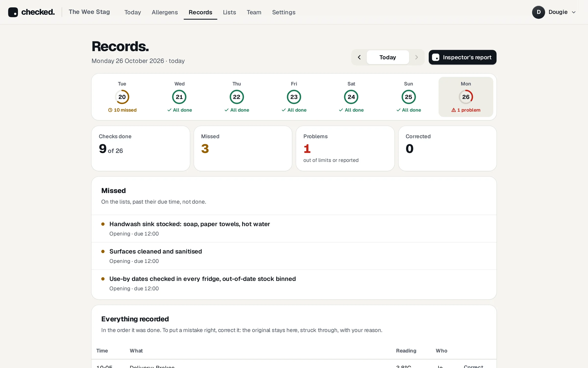Click the checked. logo icon
This screenshot has height=368, width=588.
pos(13,12)
